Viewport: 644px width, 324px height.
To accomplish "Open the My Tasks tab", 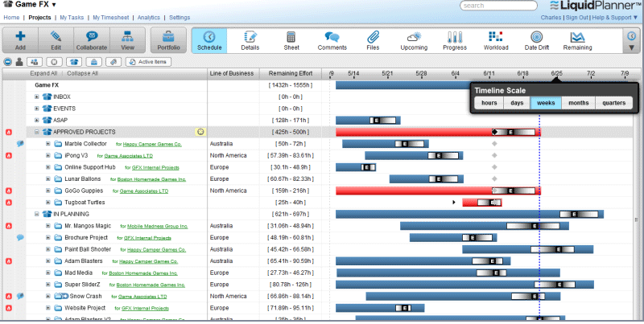I will [72, 18].
